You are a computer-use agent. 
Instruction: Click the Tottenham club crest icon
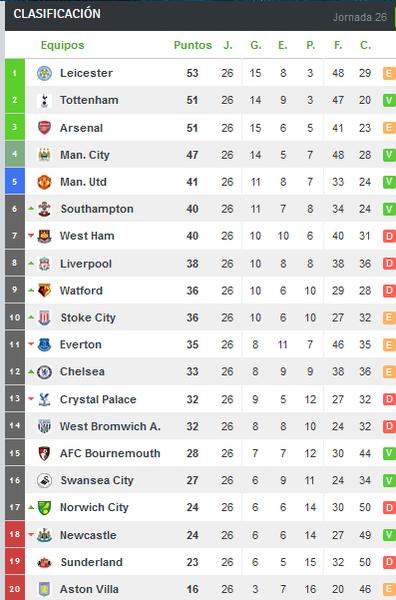click(44, 100)
